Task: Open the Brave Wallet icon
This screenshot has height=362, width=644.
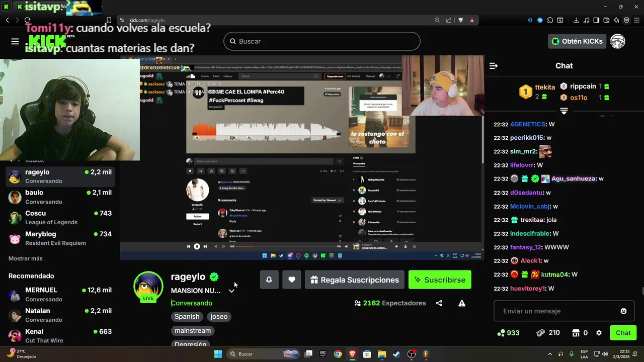Action: tap(606, 20)
